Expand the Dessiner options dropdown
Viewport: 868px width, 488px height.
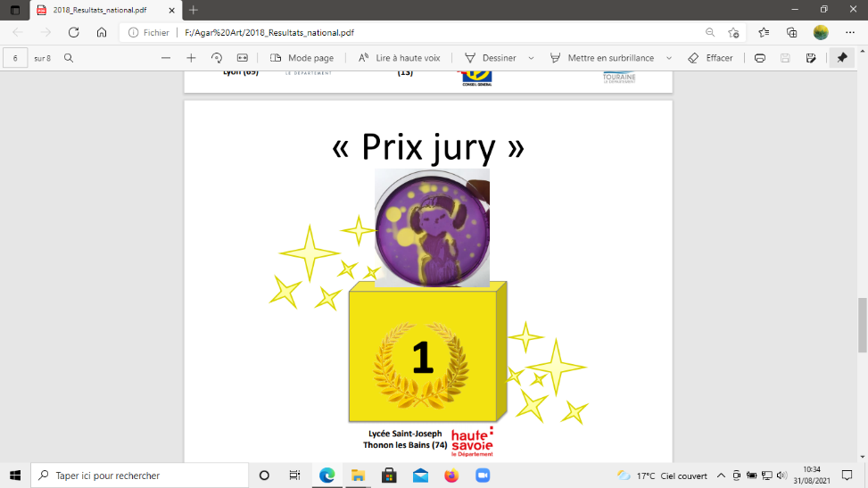tap(531, 58)
